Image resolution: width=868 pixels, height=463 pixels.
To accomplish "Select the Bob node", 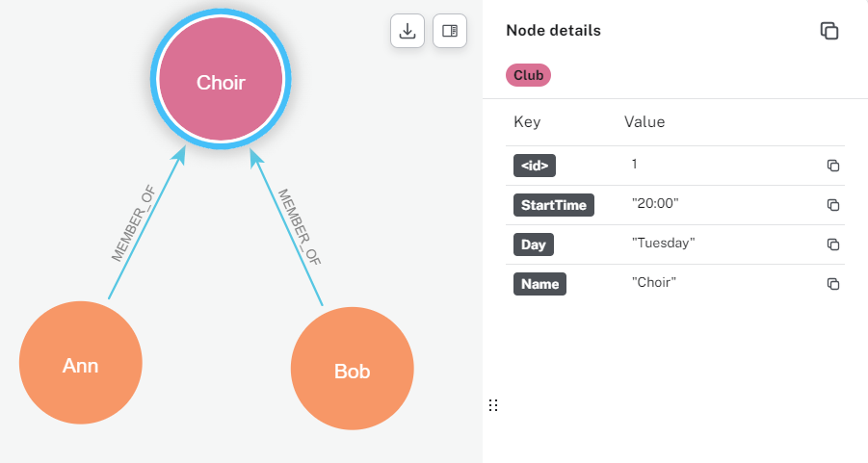I will tap(352, 371).
